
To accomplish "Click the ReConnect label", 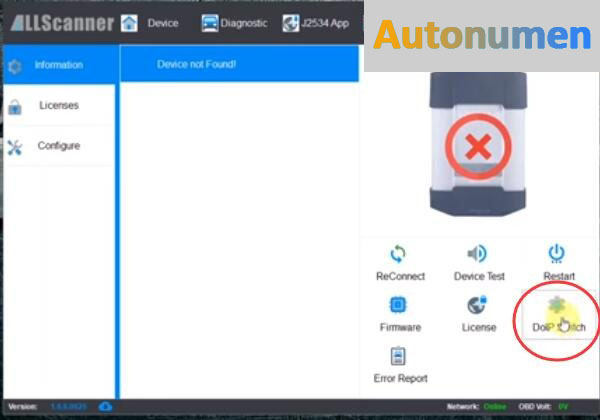I will pyautogui.click(x=400, y=276).
